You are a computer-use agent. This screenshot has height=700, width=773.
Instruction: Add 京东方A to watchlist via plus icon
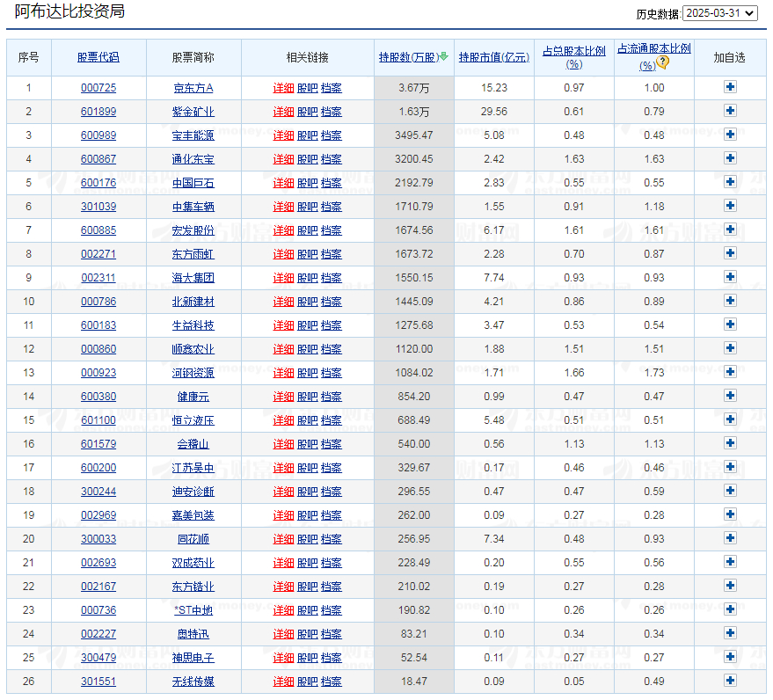[x=730, y=88]
